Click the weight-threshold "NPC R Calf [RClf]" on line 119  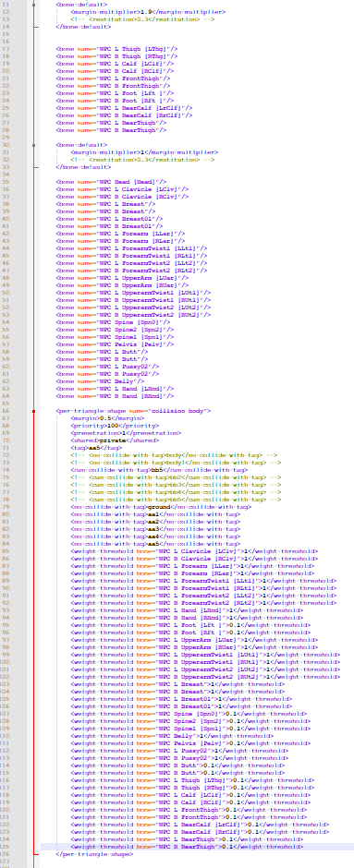point(190,802)
